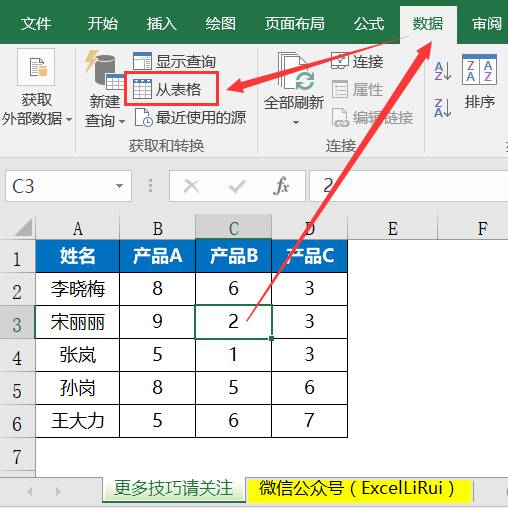Click the 产品B value for 张岚
508x508 pixels.
[233, 355]
